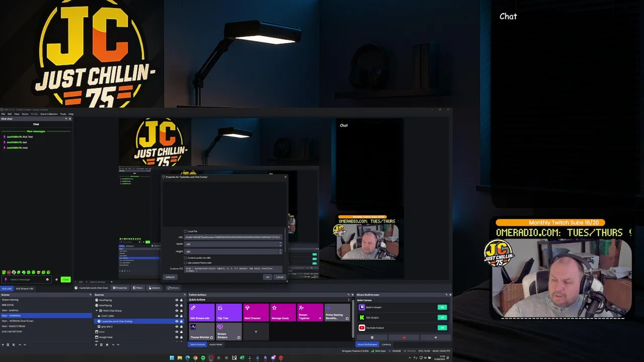
Task: Click the Interact button
Action: point(154,288)
